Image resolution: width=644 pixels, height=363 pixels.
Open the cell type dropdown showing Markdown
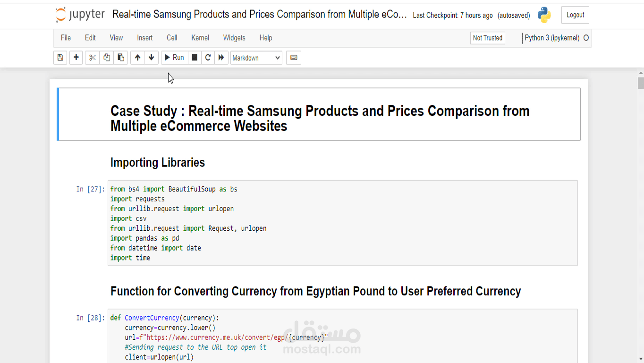[256, 58]
